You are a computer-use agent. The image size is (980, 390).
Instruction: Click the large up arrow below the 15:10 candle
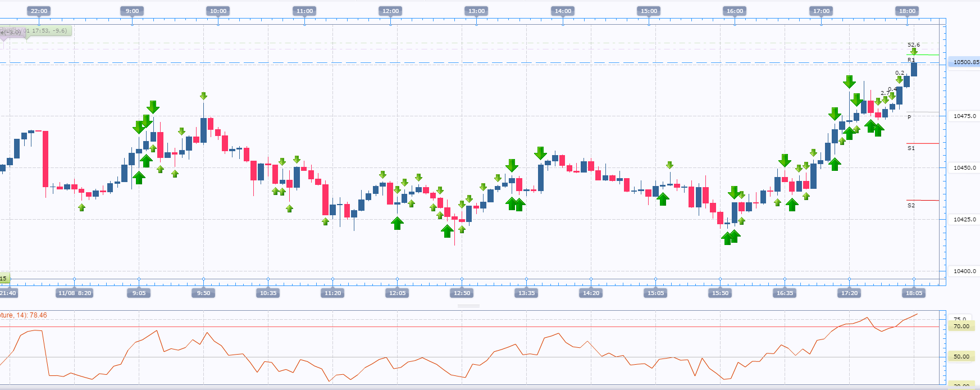[663, 199]
